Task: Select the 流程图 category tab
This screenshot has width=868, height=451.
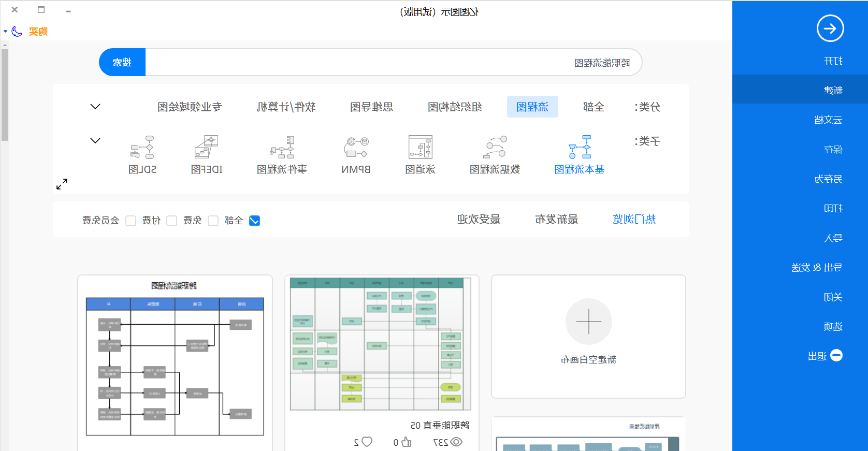Action: point(532,107)
